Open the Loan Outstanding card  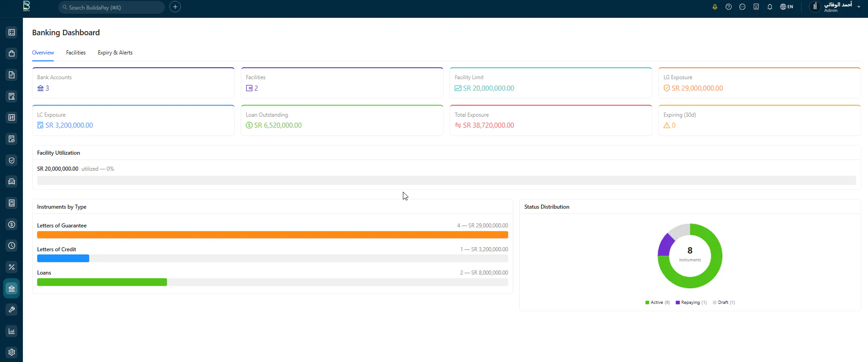[x=342, y=120]
